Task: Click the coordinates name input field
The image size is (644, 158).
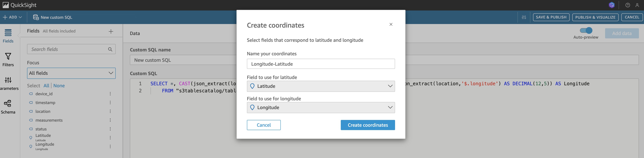Action: point(321,64)
